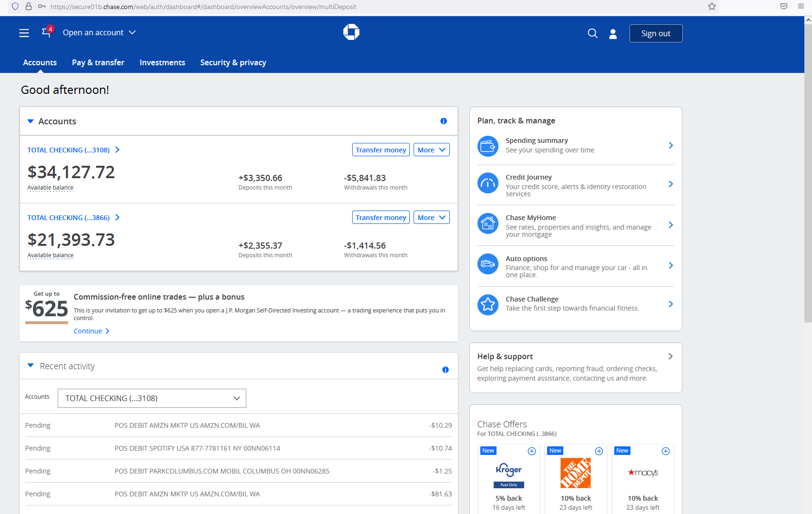
Task: Open TOTAL CHECKING (...3108) account link
Action: click(73, 150)
